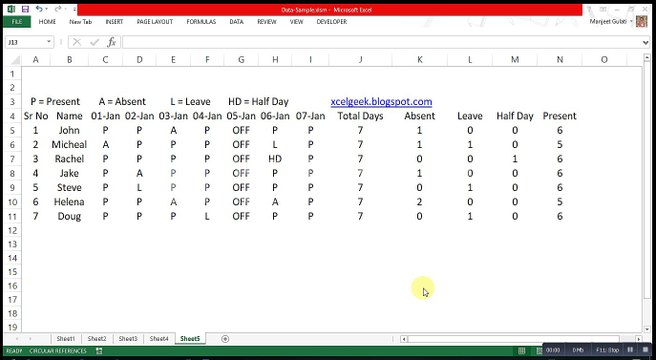
Task: Switch to the VIEW ribbon tab
Action: (297, 22)
